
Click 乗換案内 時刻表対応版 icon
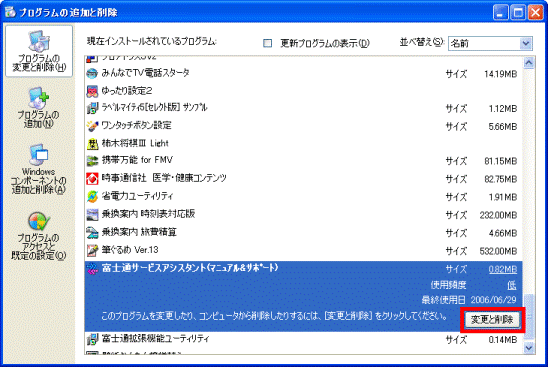(x=92, y=214)
